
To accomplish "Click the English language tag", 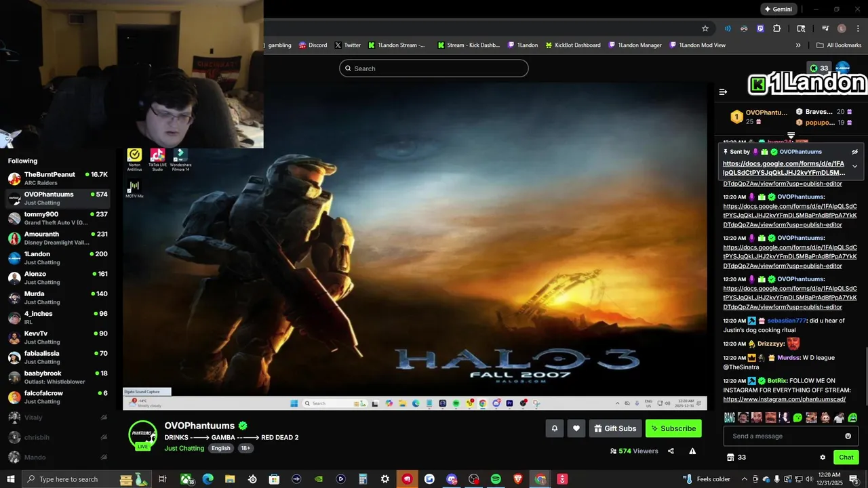I will pos(220,448).
